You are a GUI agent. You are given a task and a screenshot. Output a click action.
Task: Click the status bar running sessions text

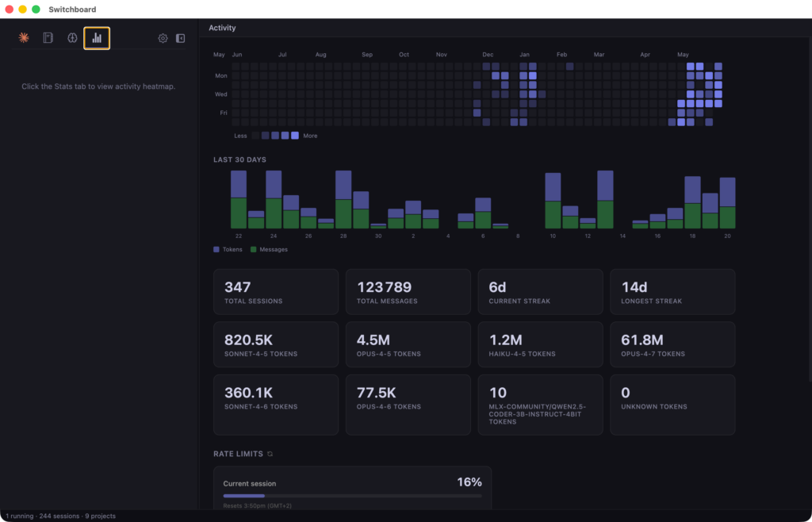coord(60,516)
